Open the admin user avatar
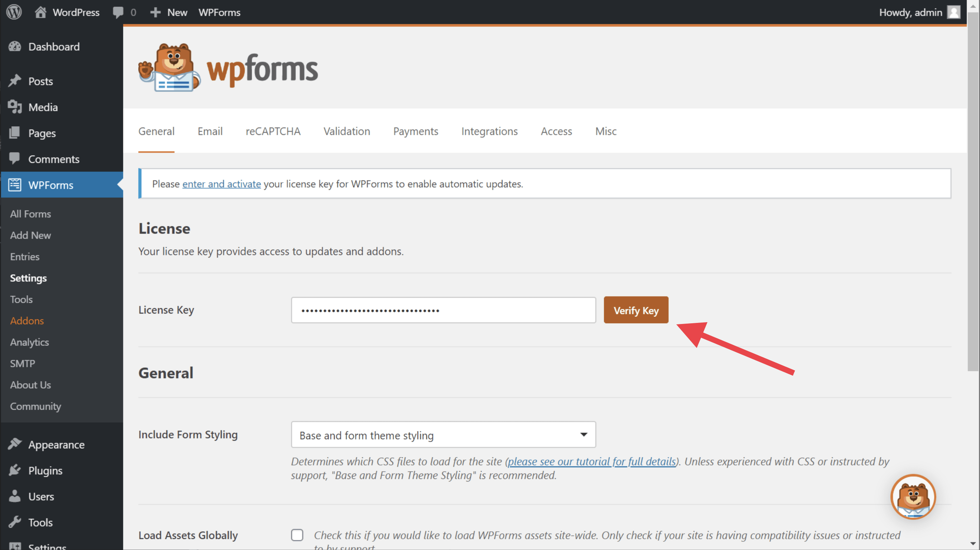The image size is (980, 550). [x=953, y=12]
